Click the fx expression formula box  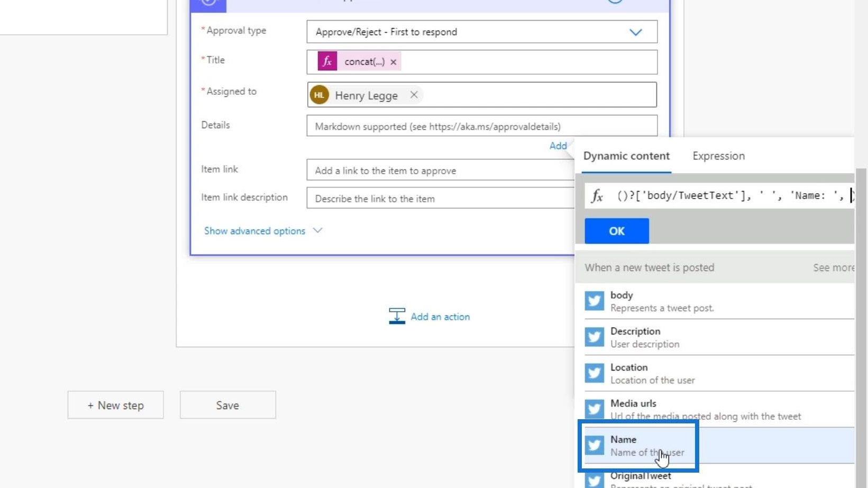click(719, 195)
